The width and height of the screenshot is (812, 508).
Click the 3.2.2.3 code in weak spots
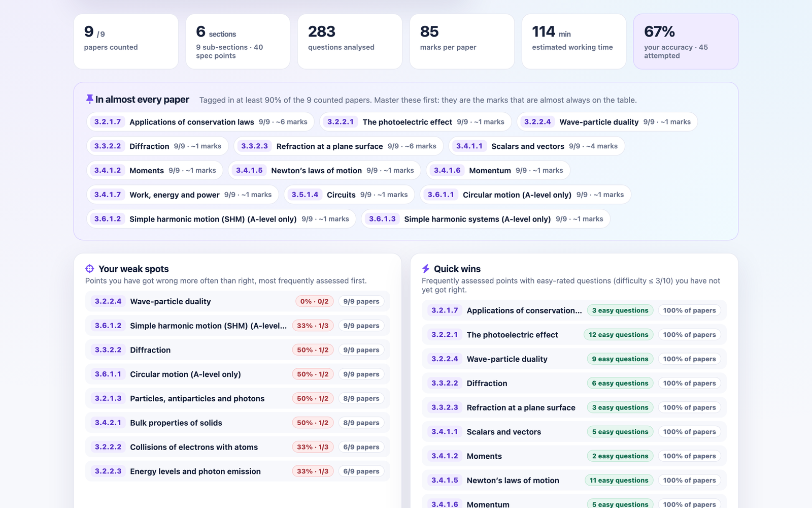[x=108, y=471]
